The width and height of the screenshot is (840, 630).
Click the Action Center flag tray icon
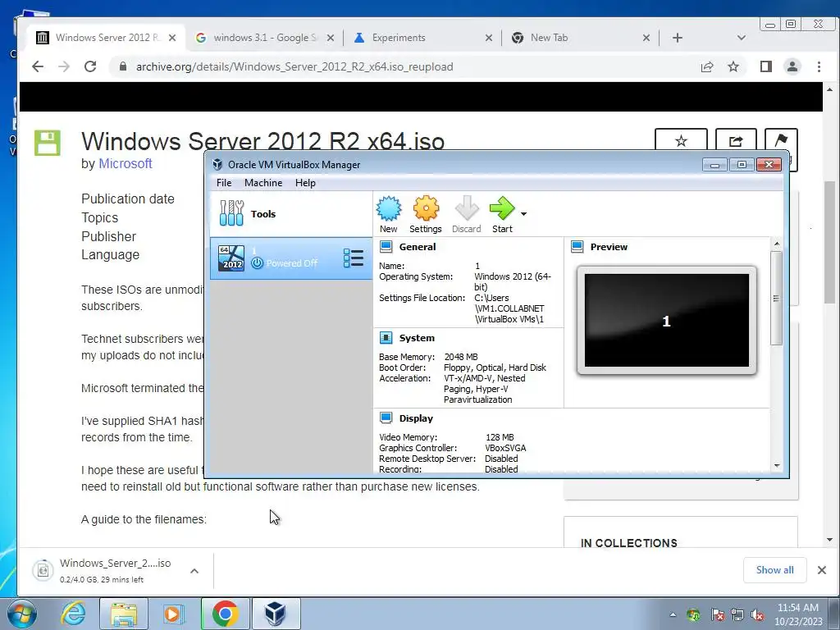pyautogui.click(x=717, y=614)
